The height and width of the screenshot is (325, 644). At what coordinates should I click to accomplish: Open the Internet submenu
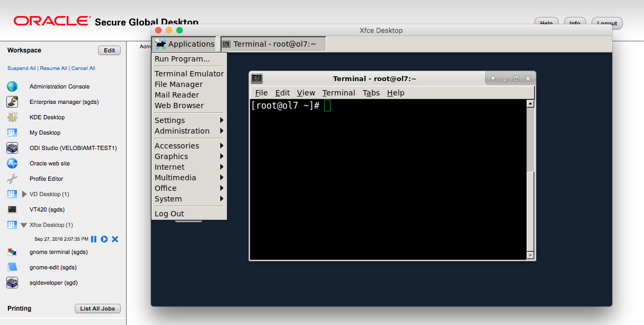click(x=189, y=167)
